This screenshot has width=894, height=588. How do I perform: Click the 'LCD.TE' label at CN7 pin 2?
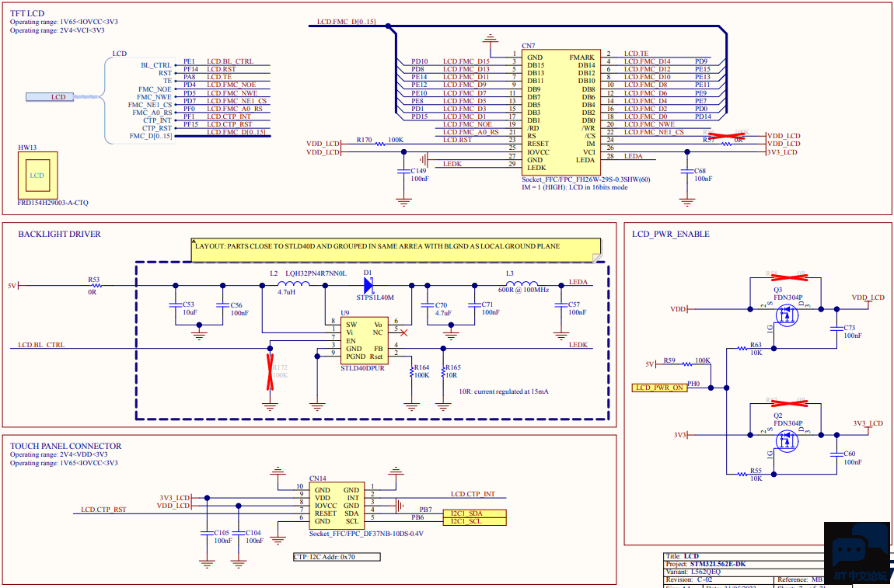[636, 54]
